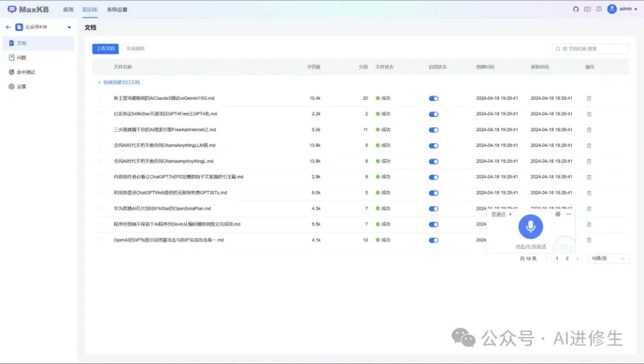Screen dimensions: 644x364
Task: Click the 快速创建空白文档 link
Action: point(119,82)
